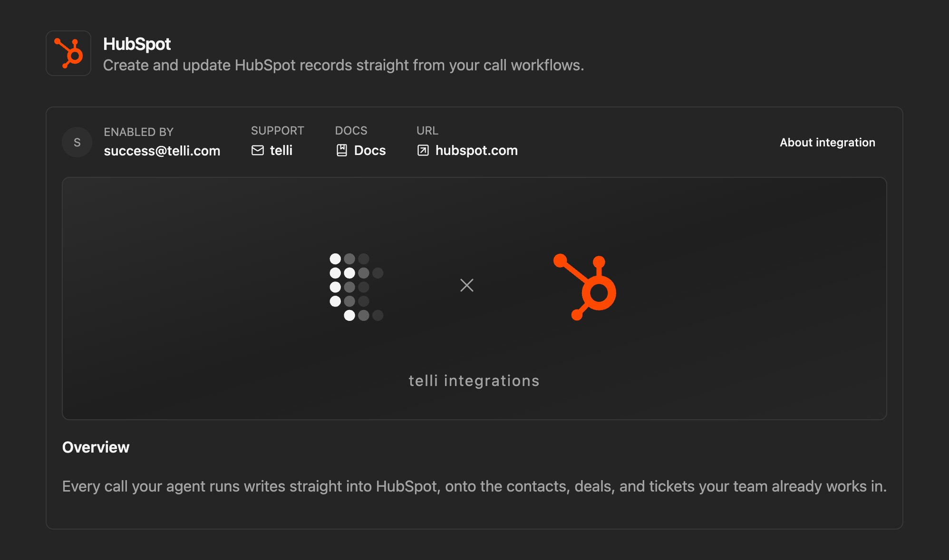Viewport: 949px width, 560px height.
Task: Click the X symbol between the logos
Action: [467, 285]
